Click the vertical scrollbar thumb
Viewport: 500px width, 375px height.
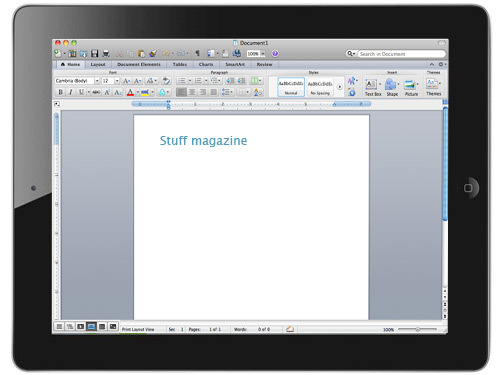pos(445,163)
